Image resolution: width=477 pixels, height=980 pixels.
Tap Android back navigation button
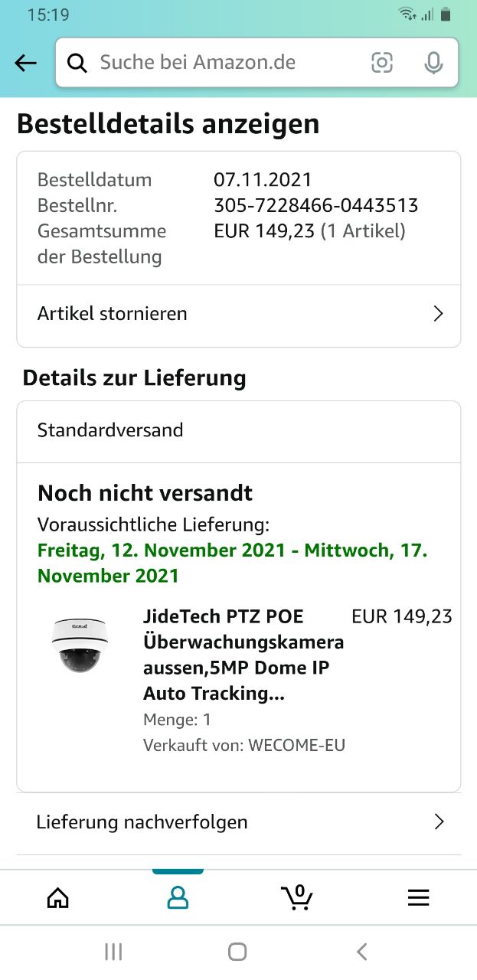click(x=362, y=952)
